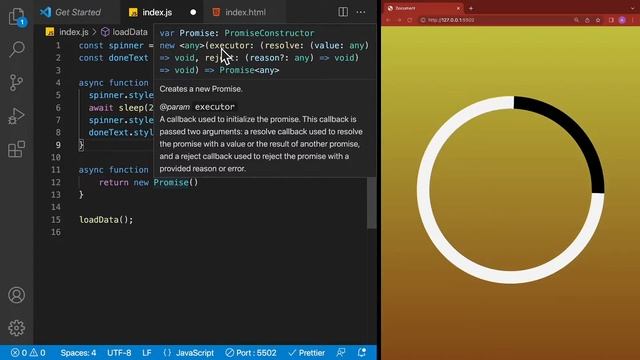Click loadData in the breadcrumb
The width and height of the screenshot is (640, 360).
130,32
